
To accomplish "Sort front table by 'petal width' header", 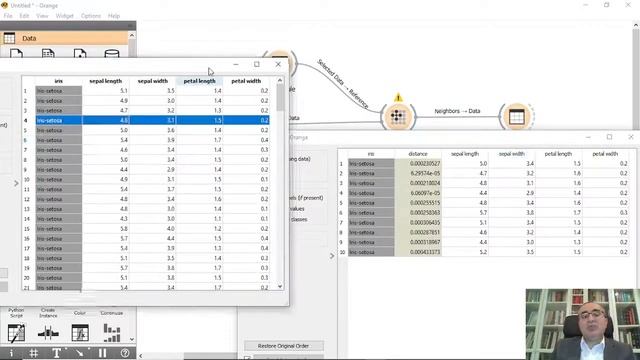I will tap(246, 81).
